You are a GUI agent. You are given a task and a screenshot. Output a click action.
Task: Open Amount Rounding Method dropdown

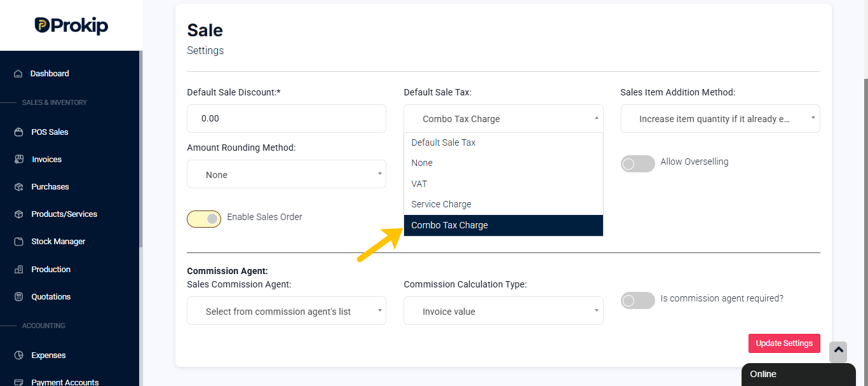pos(287,174)
